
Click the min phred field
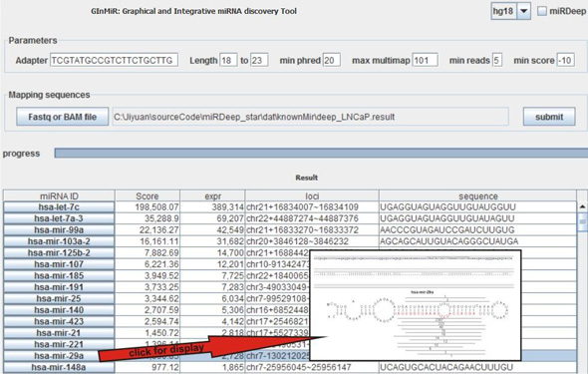tap(332, 60)
